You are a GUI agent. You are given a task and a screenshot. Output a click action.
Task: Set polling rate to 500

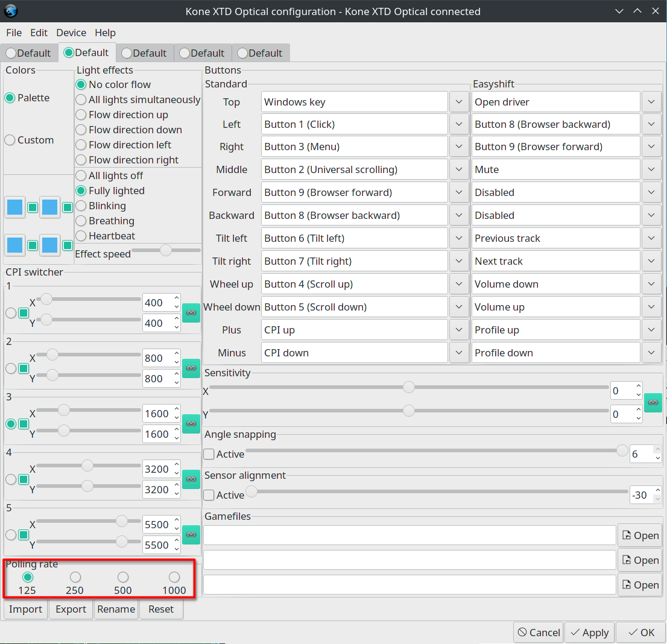(123, 577)
